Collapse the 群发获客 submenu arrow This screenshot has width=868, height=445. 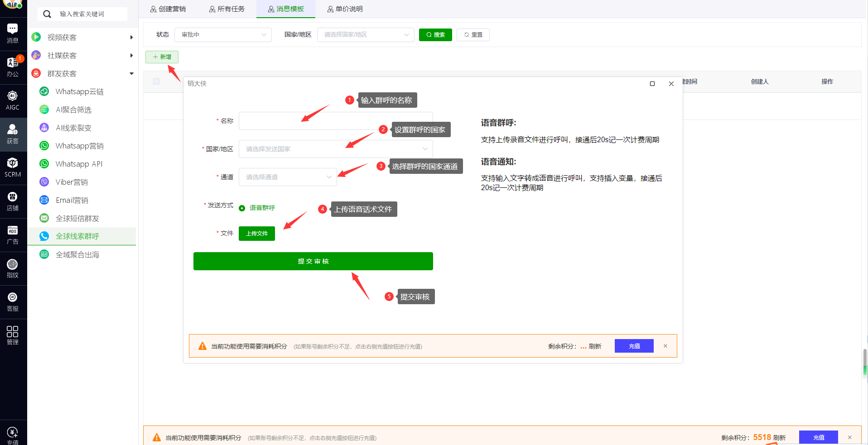pos(131,73)
